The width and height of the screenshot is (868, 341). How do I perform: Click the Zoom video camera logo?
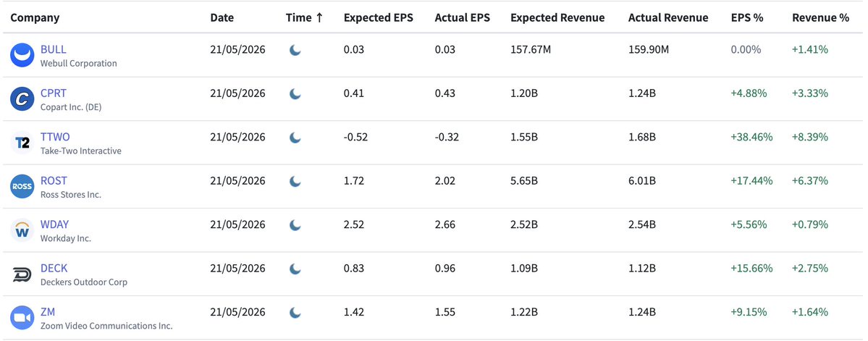click(x=22, y=318)
